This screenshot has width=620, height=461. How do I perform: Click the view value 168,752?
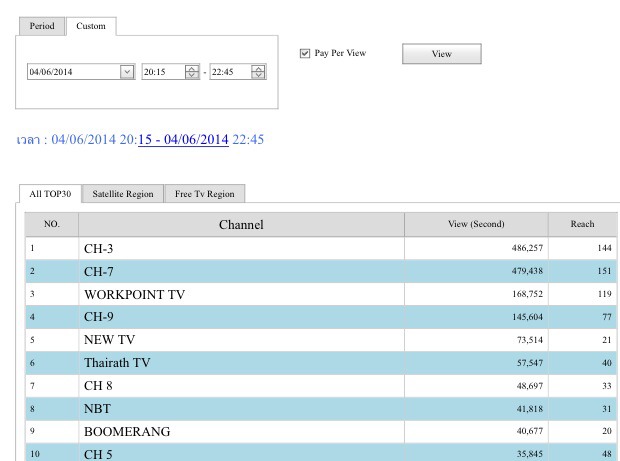527,294
